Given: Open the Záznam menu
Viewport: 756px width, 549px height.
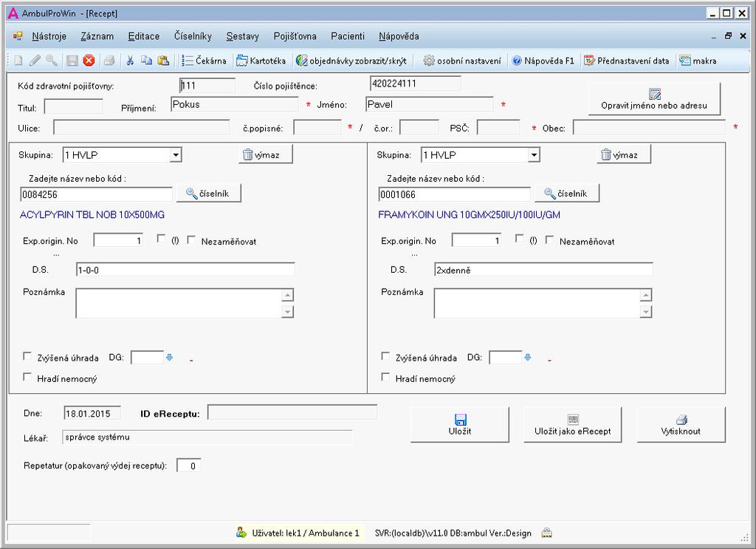Looking at the screenshot, I should pos(97,36).
